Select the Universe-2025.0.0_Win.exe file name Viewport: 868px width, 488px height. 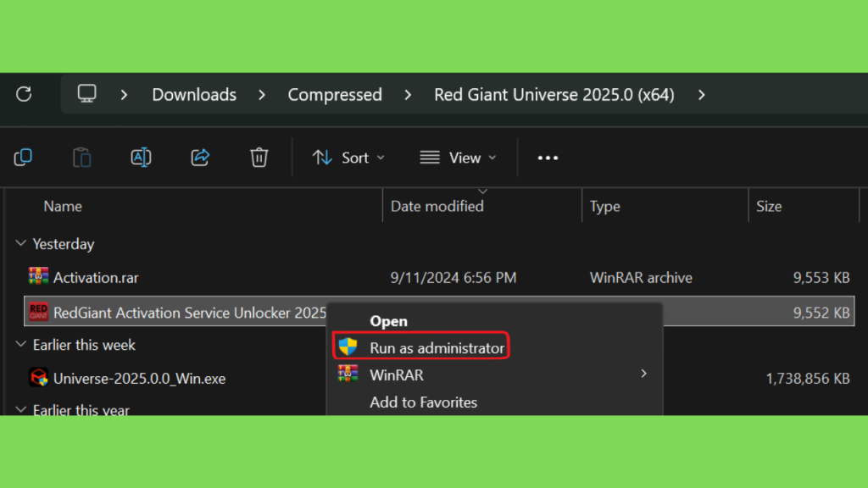pos(140,379)
